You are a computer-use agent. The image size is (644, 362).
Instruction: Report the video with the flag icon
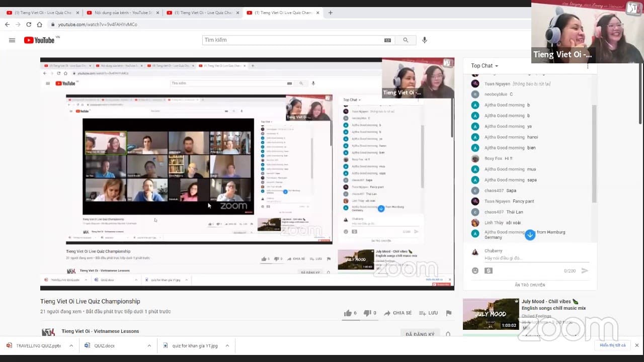pos(449,313)
